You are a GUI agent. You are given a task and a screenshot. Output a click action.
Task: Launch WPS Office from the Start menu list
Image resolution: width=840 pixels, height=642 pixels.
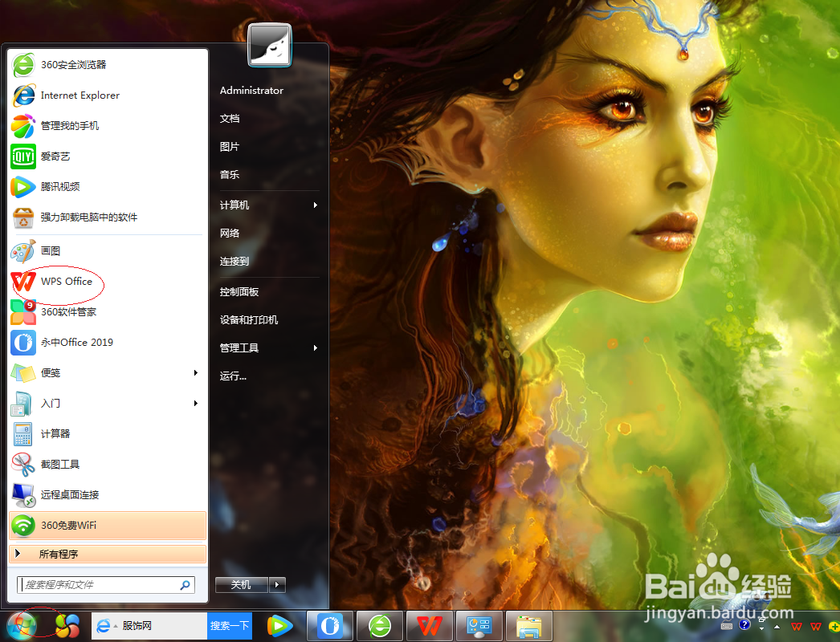pos(108,282)
